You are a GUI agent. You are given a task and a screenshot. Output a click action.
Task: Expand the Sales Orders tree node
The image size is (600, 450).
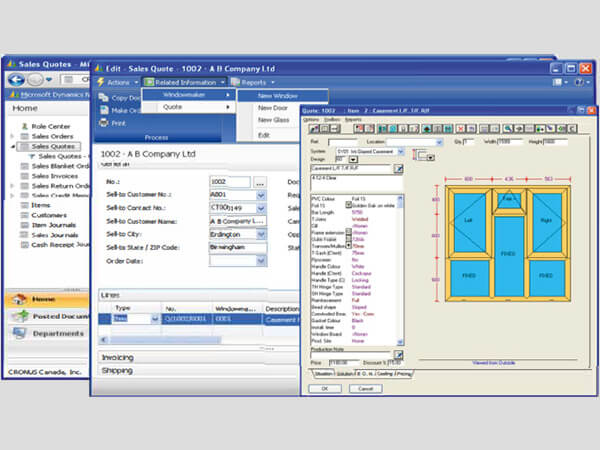pos(11,136)
